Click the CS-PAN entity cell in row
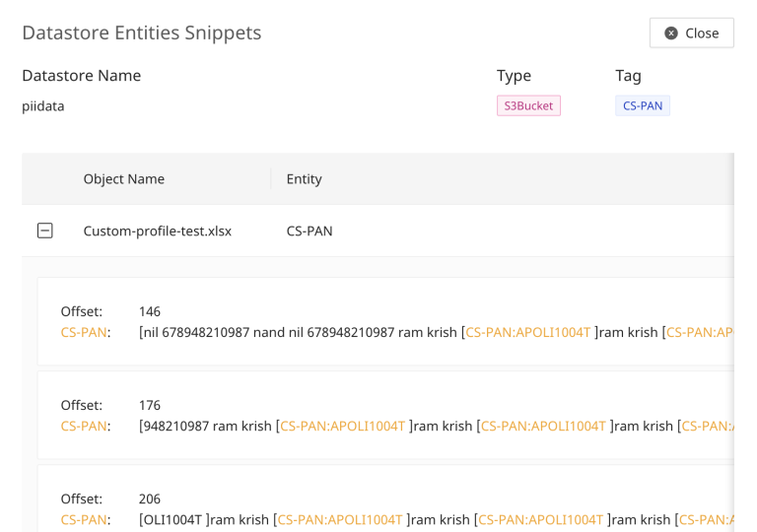This screenshot has height=532, width=757. click(310, 231)
